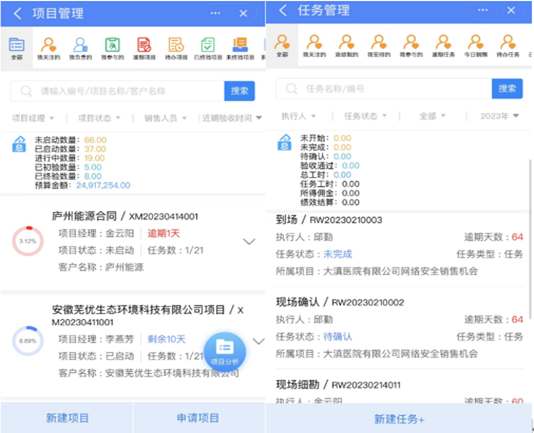534x433 pixels.
Task: Click the 剩余10天 label
Action: tap(167, 339)
